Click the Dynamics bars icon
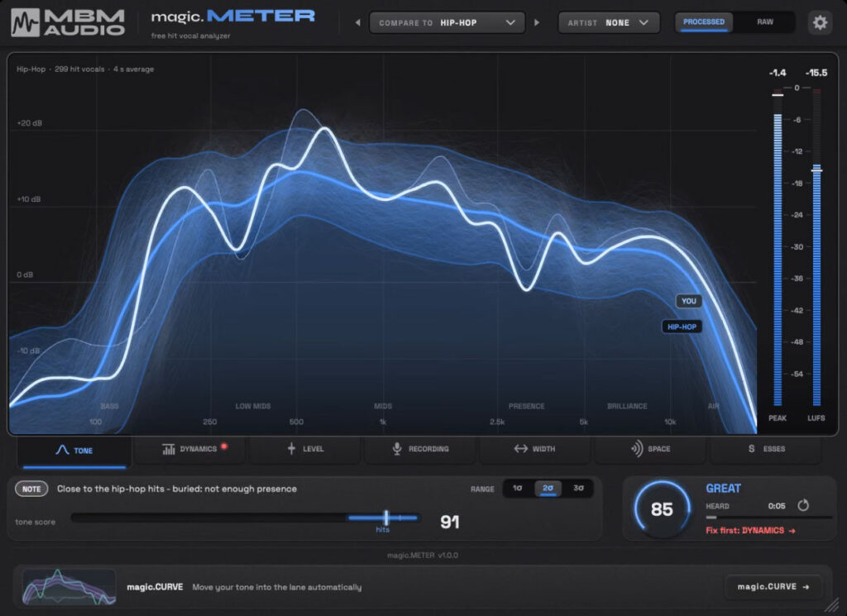The image size is (847, 616). click(x=169, y=449)
